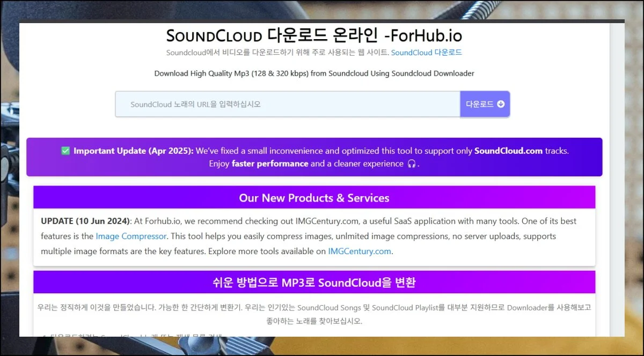644x356 pixels.
Task: Click the down-arrow icon inside the 다운로드 button
Action: point(501,104)
